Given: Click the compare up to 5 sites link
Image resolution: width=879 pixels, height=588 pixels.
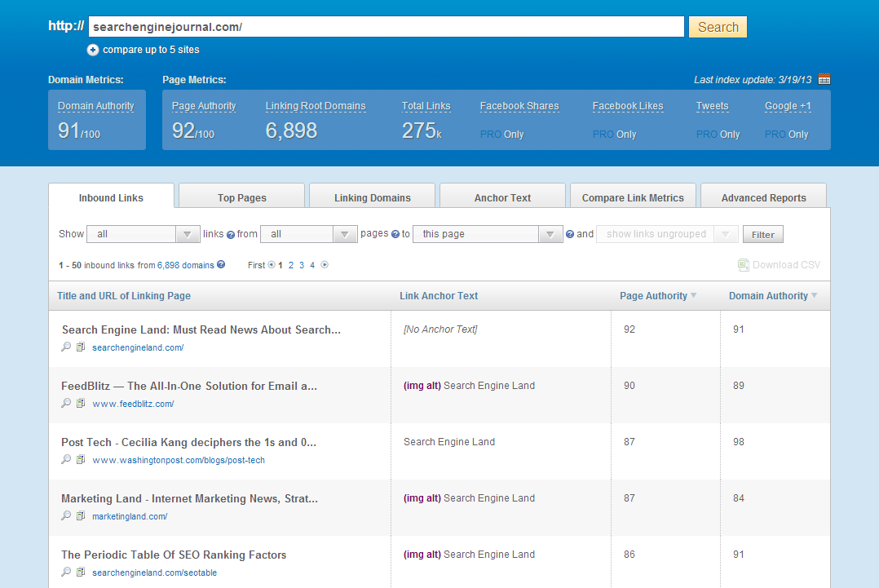Looking at the screenshot, I should (151, 50).
